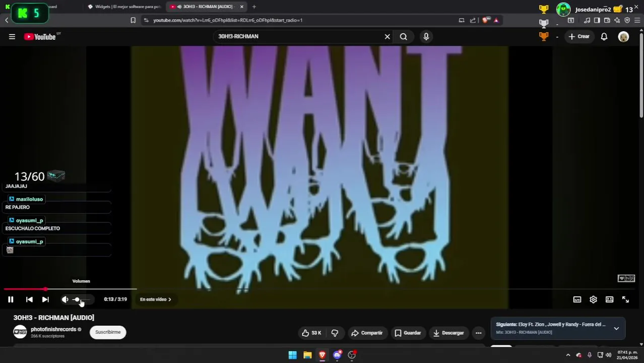Toggle the browser sidebar panel

click(597, 20)
